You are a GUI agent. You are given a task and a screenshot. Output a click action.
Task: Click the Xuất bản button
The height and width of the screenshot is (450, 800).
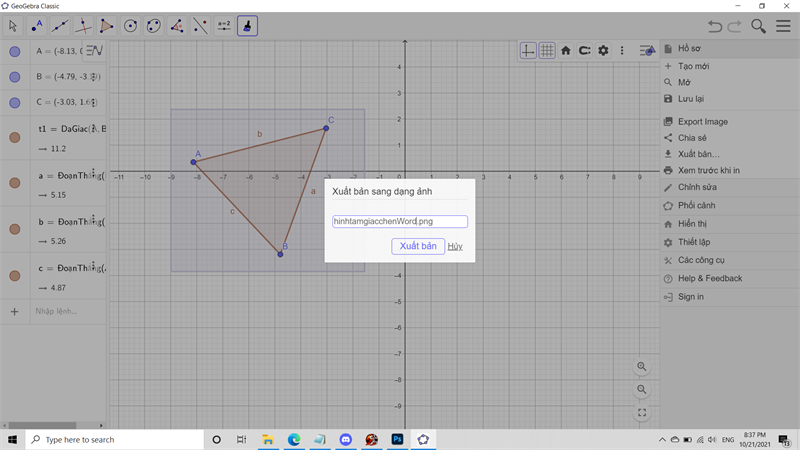(x=417, y=246)
